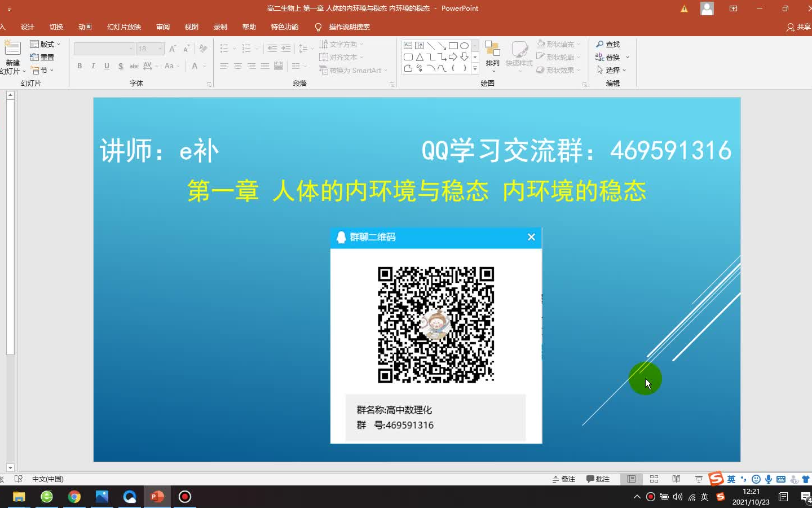Open File Explorer from the taskbar

click(x=19, y=497)
